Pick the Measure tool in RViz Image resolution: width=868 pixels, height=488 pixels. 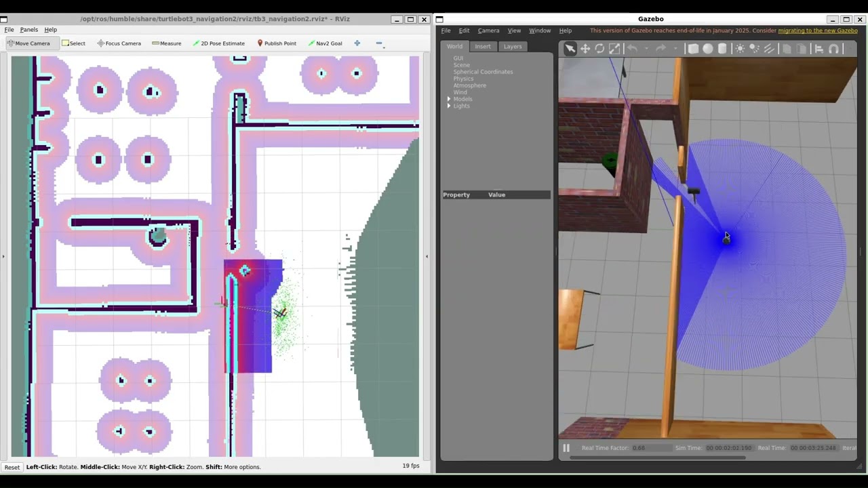(166, 43)
